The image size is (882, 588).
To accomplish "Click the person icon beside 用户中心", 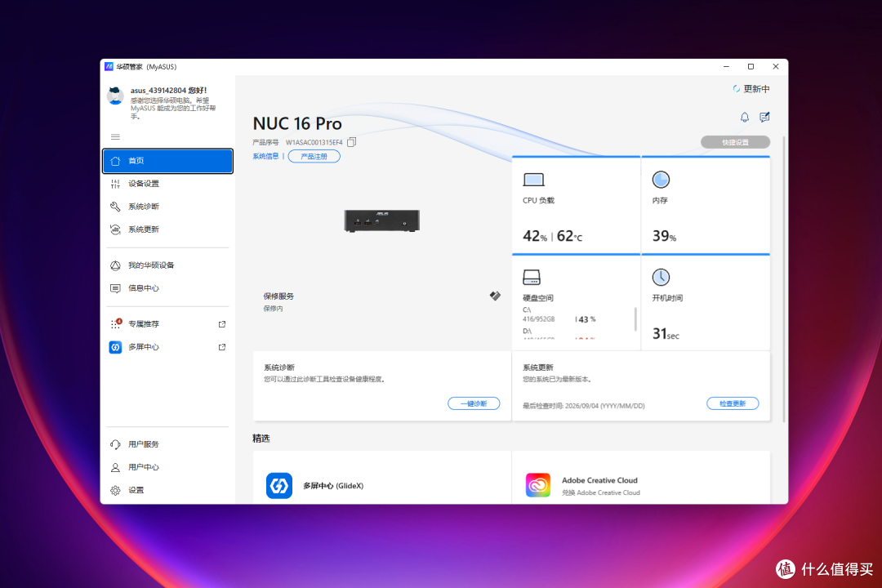I will pos(115,467).
